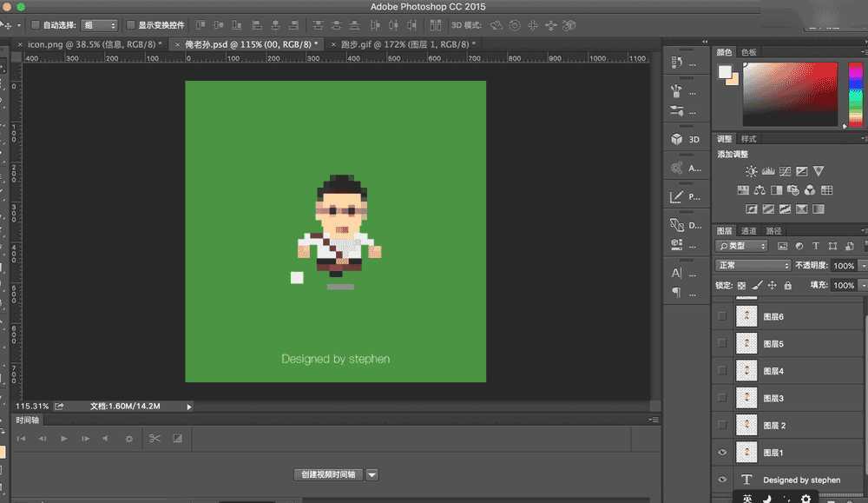Click the 创建视频时间轴 button
Screen dimensions: 868x503
(328, 474)
